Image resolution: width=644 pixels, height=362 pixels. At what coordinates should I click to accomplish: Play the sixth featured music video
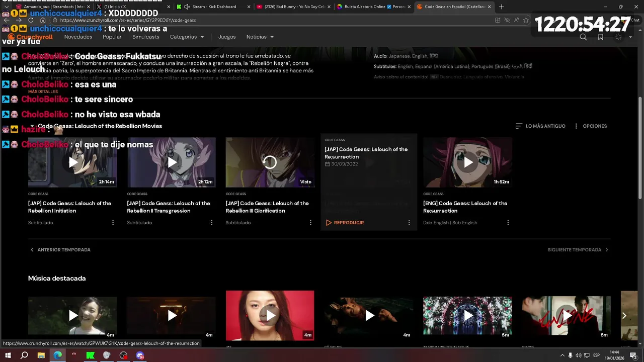(x=566, y=315)
